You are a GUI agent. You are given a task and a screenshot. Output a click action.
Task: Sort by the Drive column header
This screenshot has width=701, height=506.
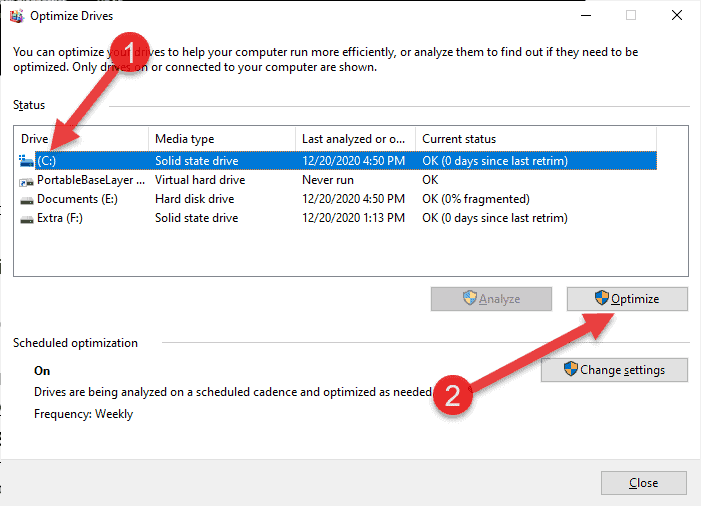82,139
